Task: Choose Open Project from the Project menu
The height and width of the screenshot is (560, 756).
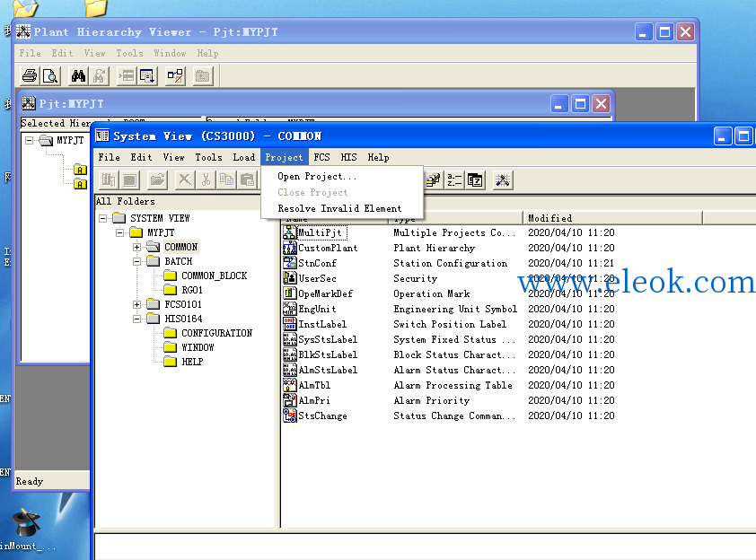Action: 317,177
